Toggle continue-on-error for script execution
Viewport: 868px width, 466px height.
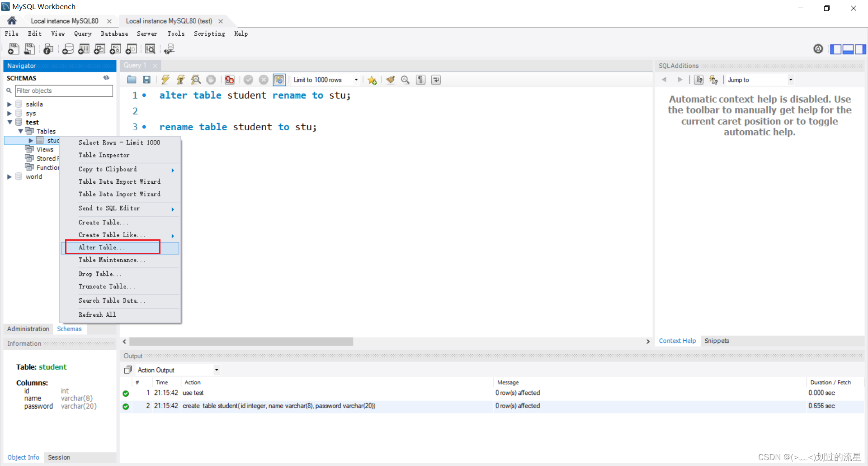[230, 80]
